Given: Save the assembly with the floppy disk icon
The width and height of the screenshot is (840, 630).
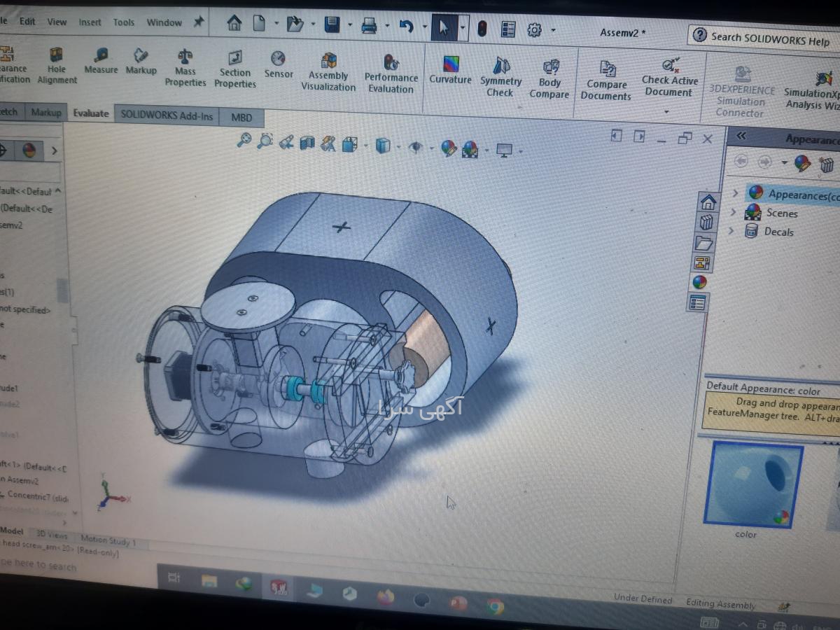Looking at the screenshot, I should tap(332, 25).
